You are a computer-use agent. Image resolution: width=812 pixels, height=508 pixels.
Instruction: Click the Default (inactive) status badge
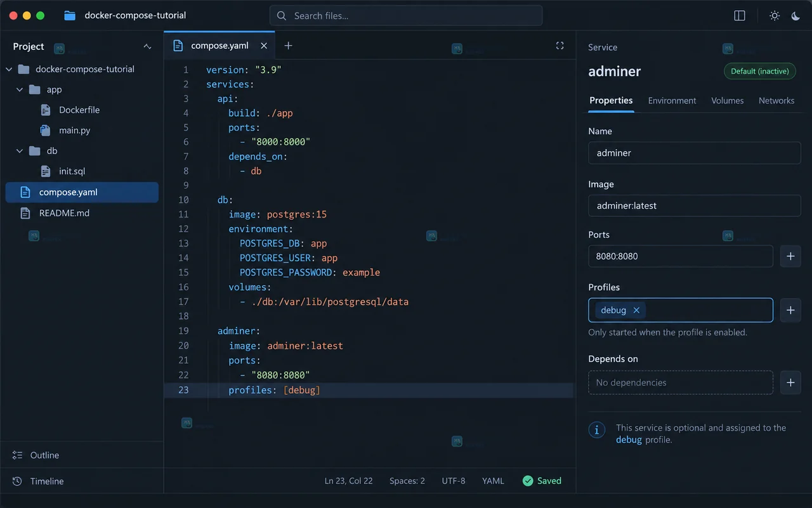tap(760, 71)
